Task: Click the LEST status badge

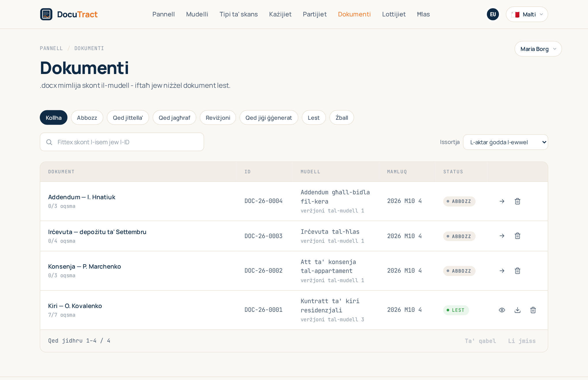Action: click(x=456, y=310)
